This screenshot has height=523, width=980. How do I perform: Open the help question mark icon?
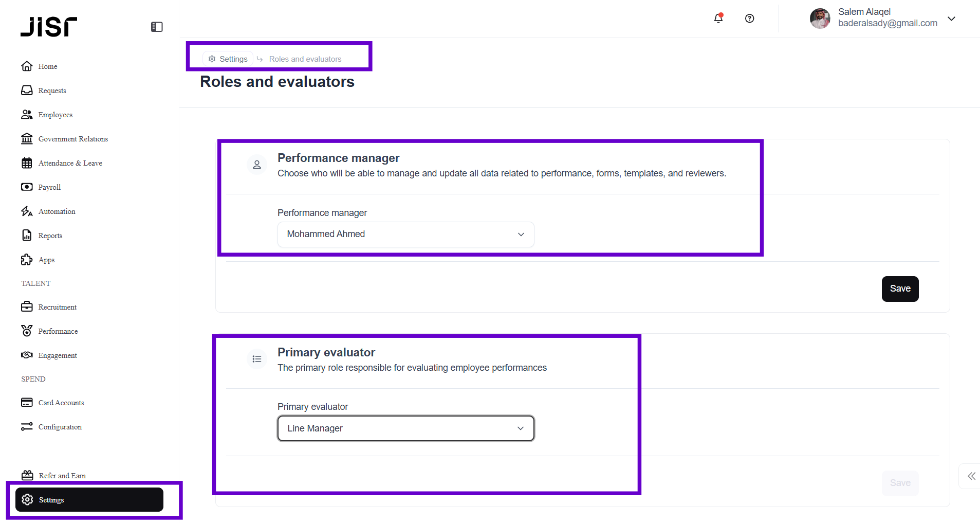749,19
